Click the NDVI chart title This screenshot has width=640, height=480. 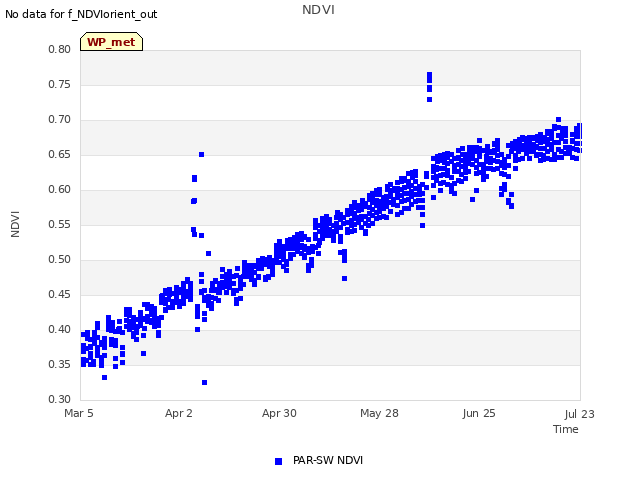pyautogui.click(x=318, y=9)
